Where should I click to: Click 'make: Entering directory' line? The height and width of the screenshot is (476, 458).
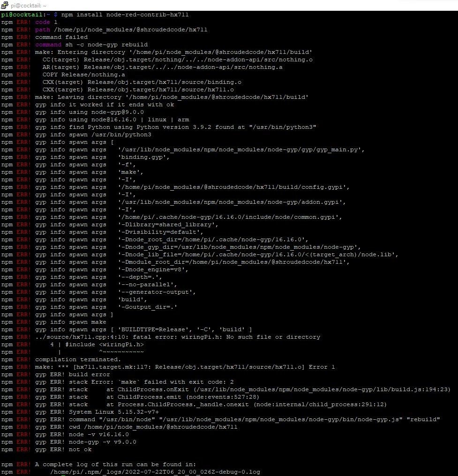pos(174,52)
